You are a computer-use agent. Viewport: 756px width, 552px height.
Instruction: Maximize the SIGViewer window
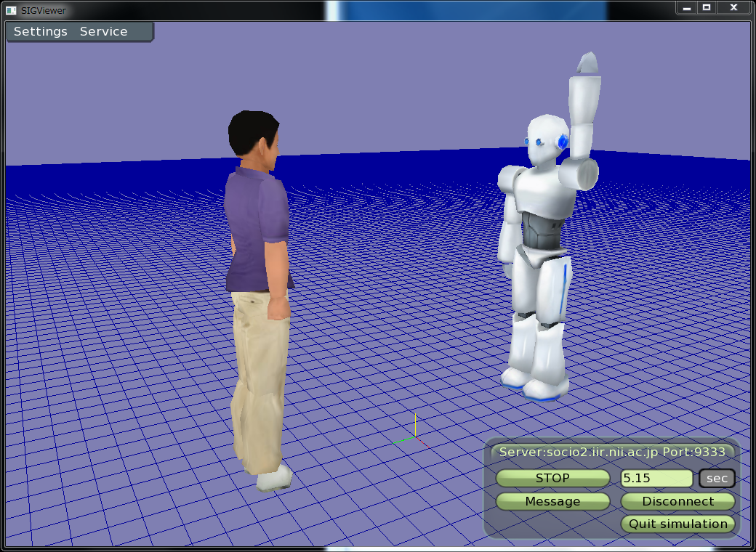coord(706,8)
